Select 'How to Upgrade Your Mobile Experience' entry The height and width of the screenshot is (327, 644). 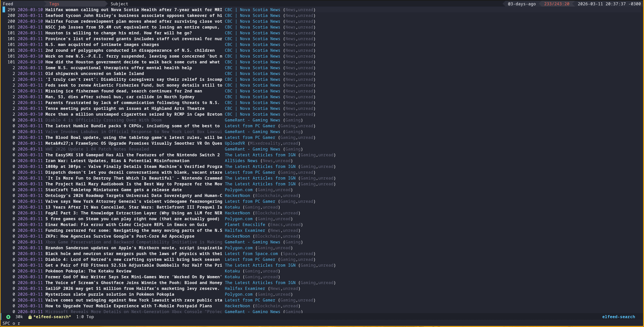[x=129, y=306]
